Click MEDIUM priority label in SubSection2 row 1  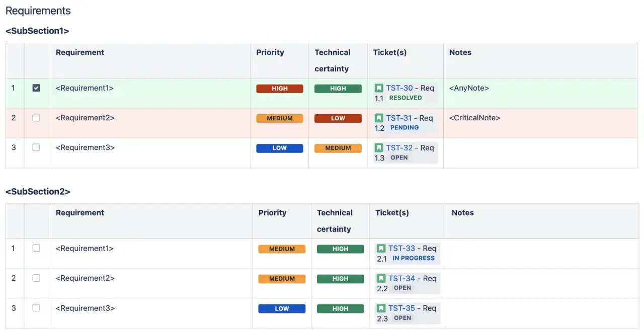pyautogui.click(x=282, y=249)
